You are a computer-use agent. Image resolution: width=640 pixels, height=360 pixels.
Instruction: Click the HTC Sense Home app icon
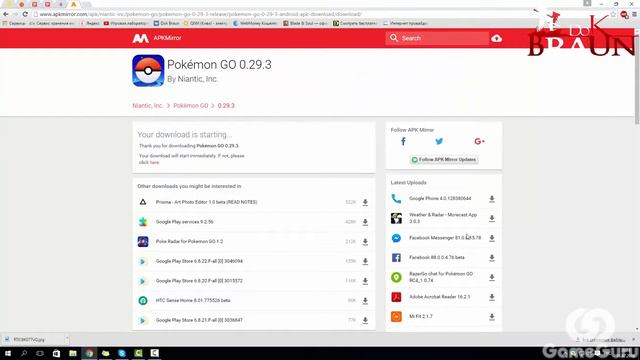point(143,300)
